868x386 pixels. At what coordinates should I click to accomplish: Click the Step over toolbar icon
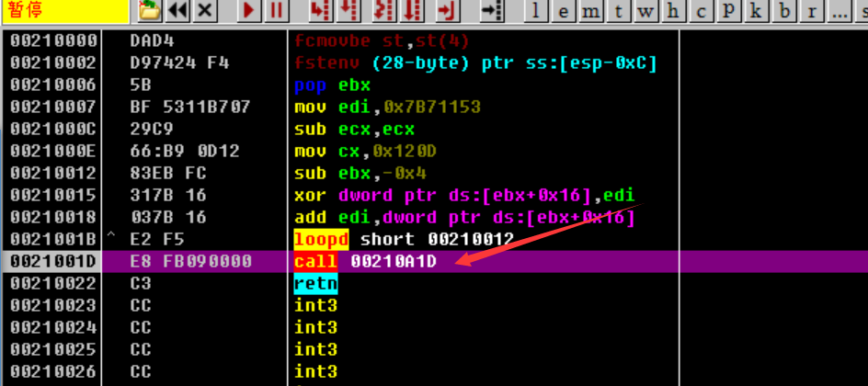348,11
